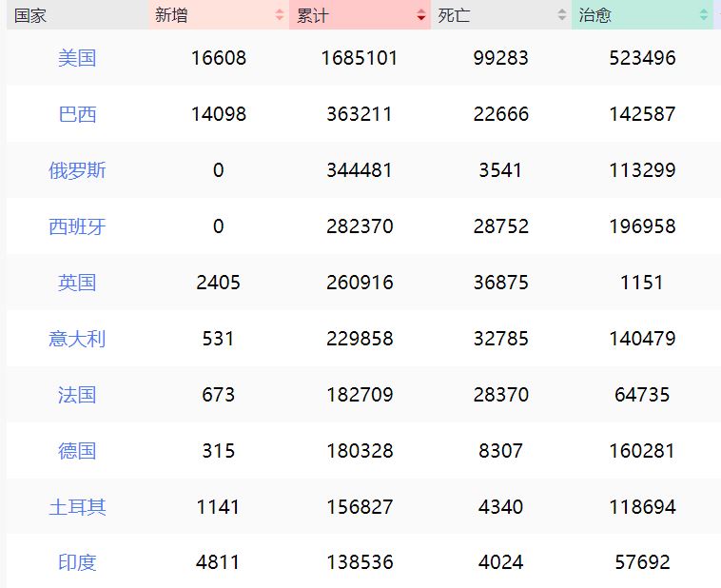Go to the 俄罗斯 country page

coord(77,170)
